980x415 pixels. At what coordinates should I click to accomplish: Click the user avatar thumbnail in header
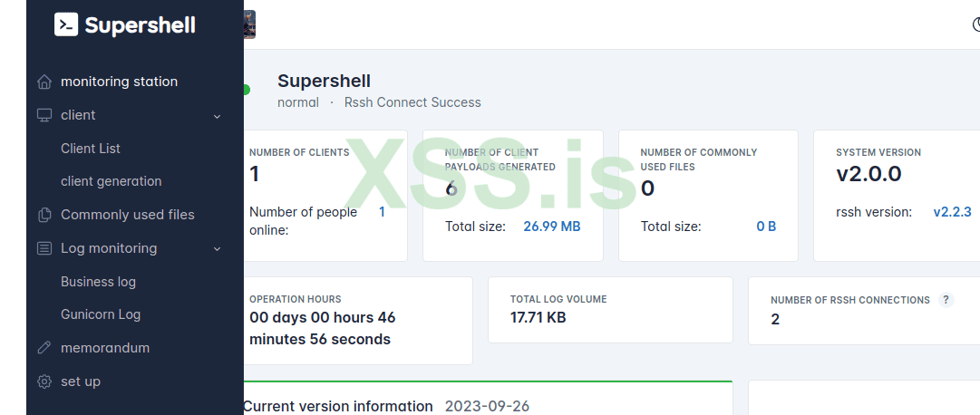(249, 25)
